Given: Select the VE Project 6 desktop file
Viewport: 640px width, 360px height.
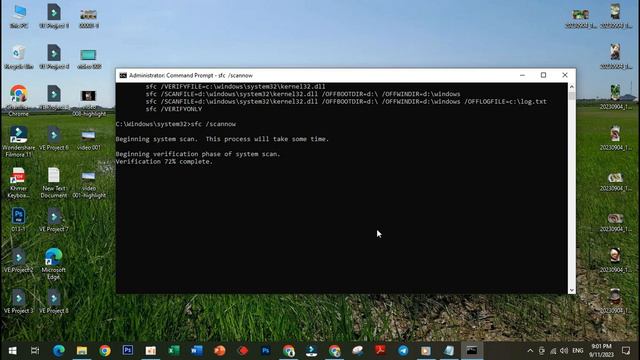Looking at the screenshot, I should (53, 138).
